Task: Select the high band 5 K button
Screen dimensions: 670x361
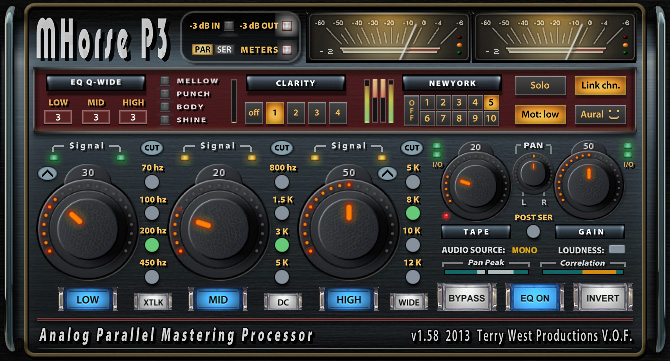Action: click(x=412, y=182)
